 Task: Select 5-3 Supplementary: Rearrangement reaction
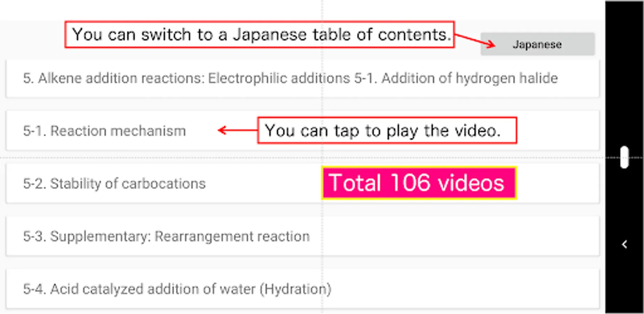pyautogui.click(x=166, y=236)
